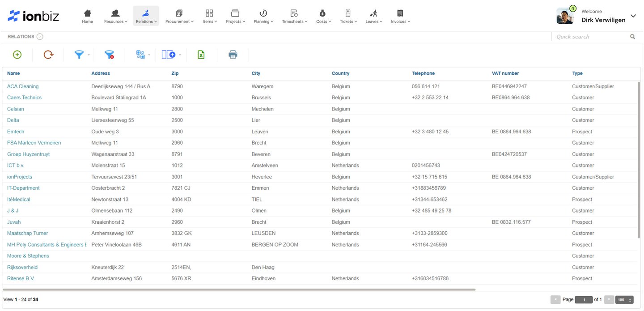Sort by the Type column header

pyautogui.click(x=577, y=73)
